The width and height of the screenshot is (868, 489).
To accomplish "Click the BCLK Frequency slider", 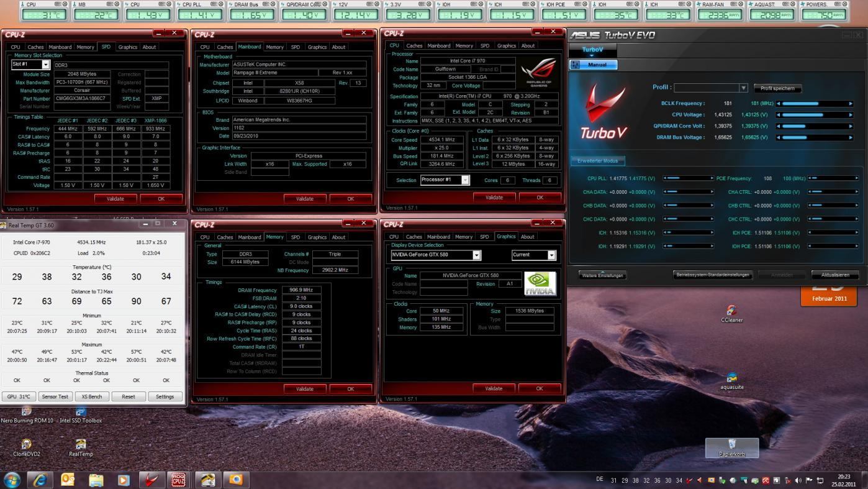I will tap(815, 104).
